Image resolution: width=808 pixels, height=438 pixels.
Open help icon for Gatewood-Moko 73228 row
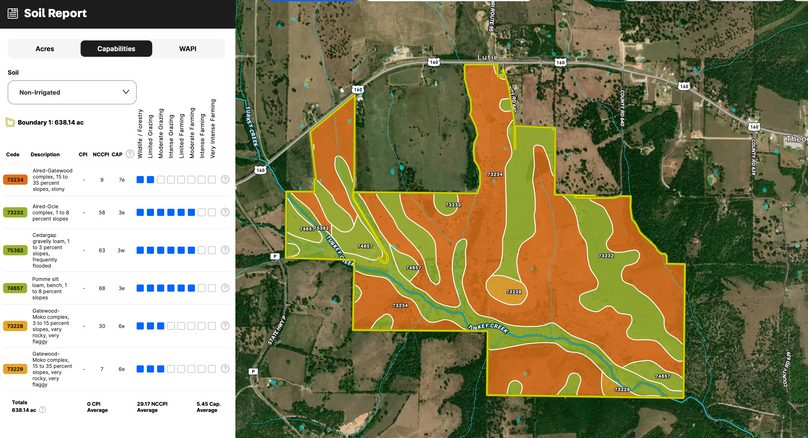tap(225, 326)
